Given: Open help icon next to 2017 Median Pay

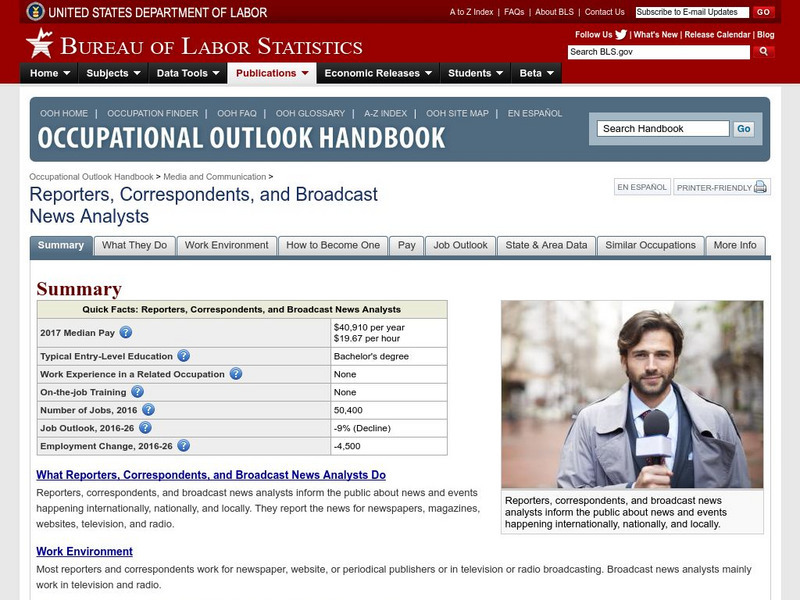Looking at the screenshot, I should point(126,333).
